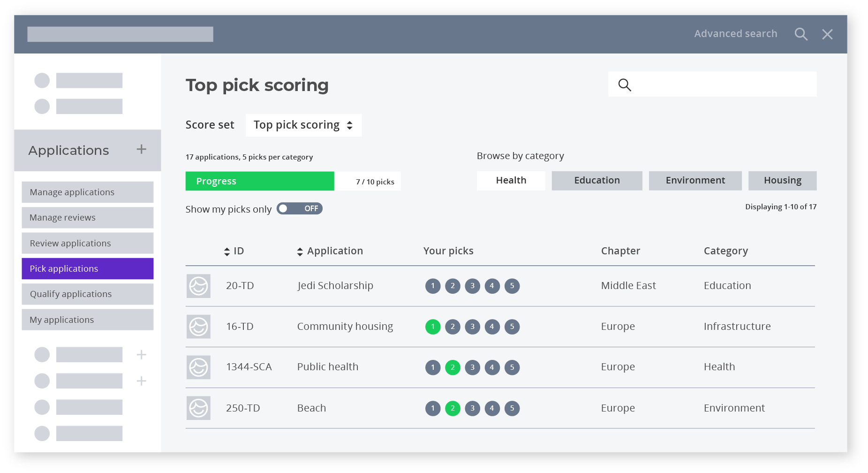Choose pick 5 for Beach application
868x473 pixels.
(512, 408)
